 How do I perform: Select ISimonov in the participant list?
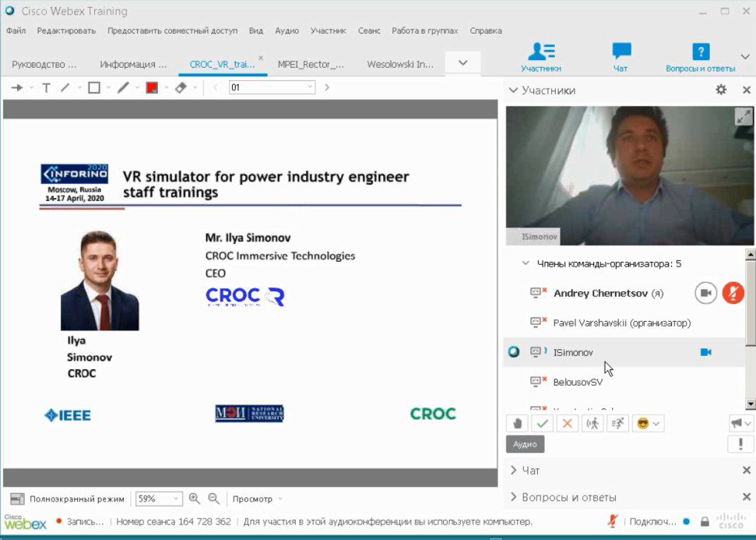(573, 352)
